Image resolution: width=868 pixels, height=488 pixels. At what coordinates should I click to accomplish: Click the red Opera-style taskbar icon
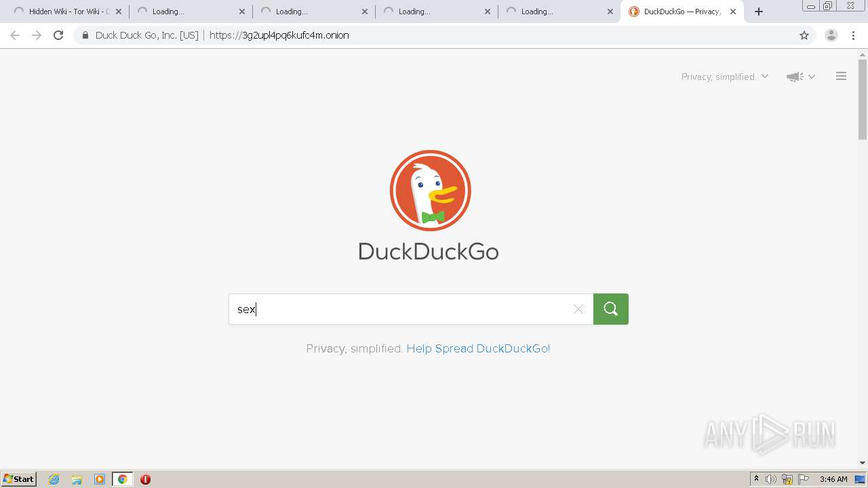point(145,479)
